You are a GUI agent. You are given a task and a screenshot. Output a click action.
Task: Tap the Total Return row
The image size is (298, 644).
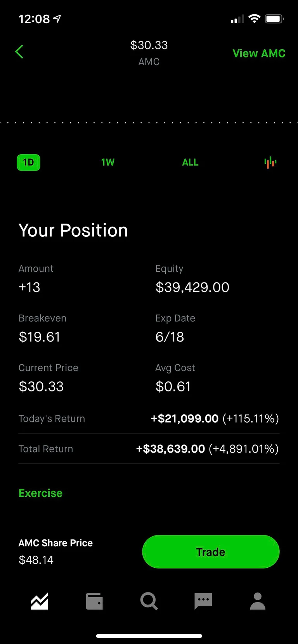(x=149, y=449)
